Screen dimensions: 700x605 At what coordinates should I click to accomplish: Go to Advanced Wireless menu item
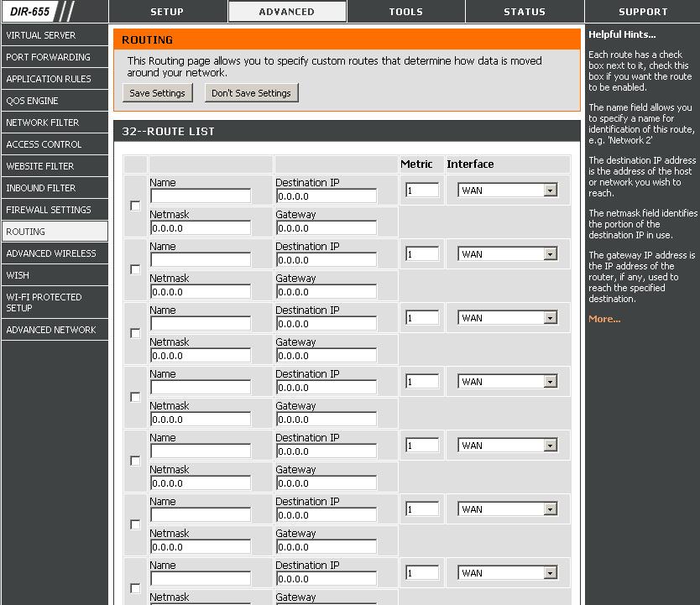(x=55, y=253)
